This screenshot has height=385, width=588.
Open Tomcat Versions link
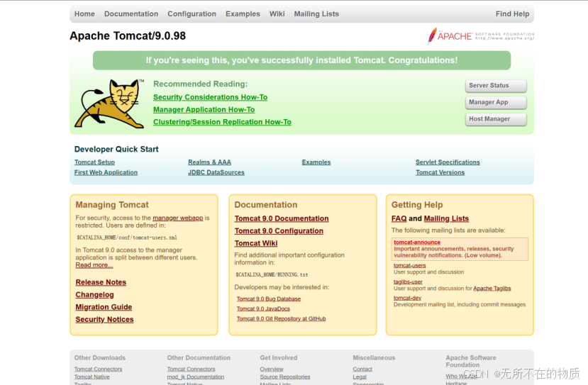click(440, 172)
